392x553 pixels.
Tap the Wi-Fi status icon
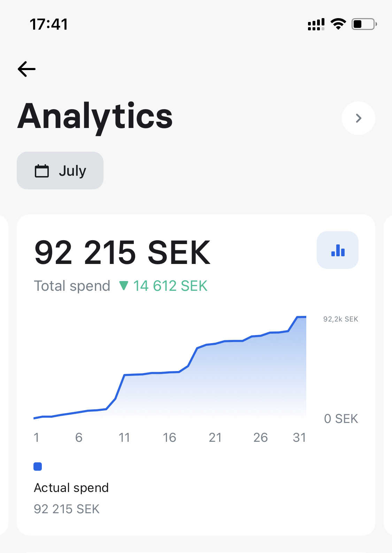pyautogui.click(x=338, y=24)
